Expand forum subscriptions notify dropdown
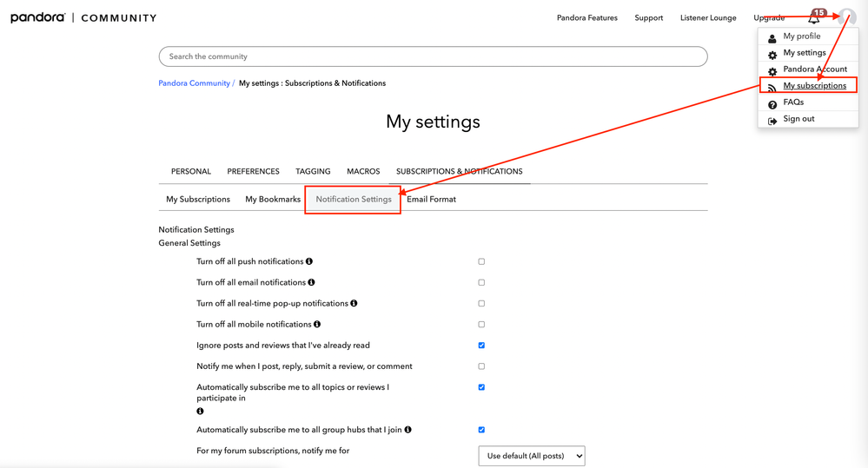Screen dimensions: 868x468 click(532, 456)
